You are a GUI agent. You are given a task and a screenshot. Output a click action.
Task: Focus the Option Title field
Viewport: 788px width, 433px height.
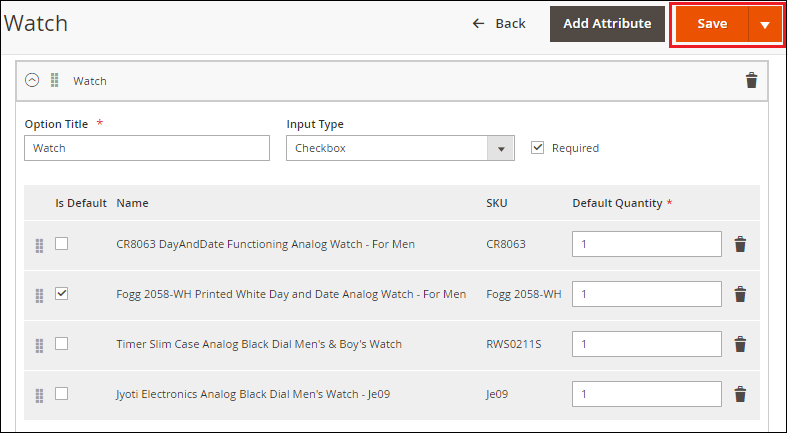tap(147, 148)
